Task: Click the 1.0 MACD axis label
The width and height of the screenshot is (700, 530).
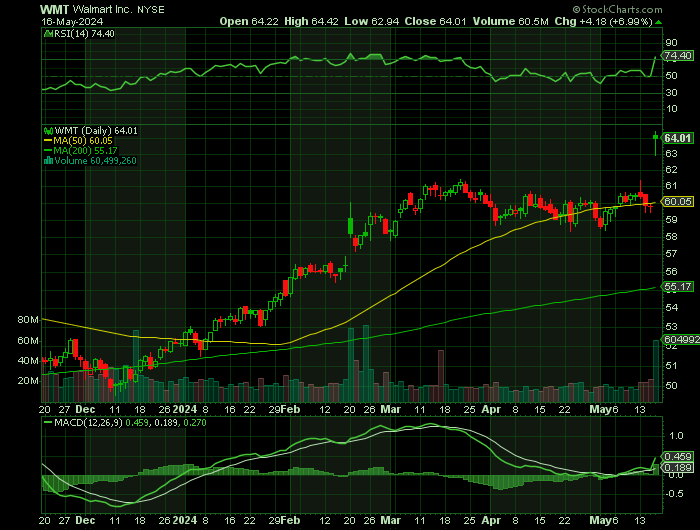Action: tap(676, 435)
